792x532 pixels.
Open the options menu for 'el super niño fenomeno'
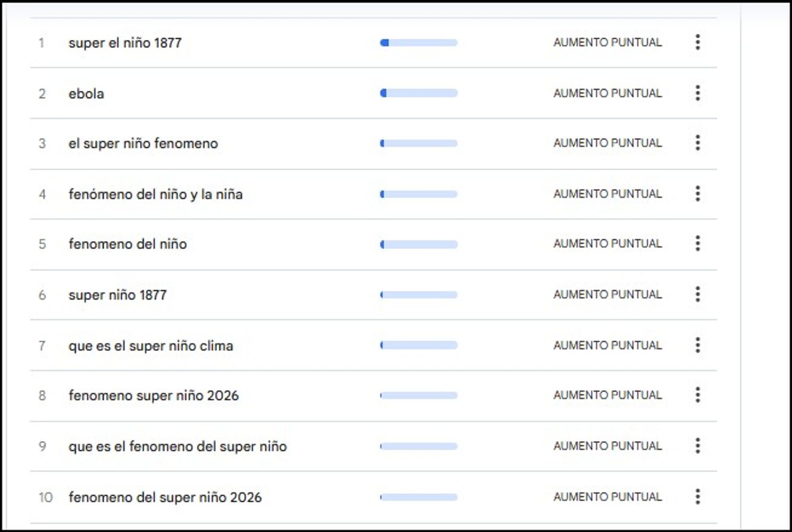[697, 143]
